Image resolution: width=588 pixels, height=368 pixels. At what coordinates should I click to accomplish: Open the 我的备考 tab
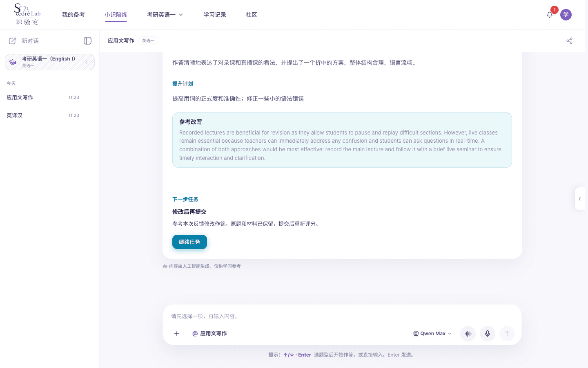pos(73,15)
